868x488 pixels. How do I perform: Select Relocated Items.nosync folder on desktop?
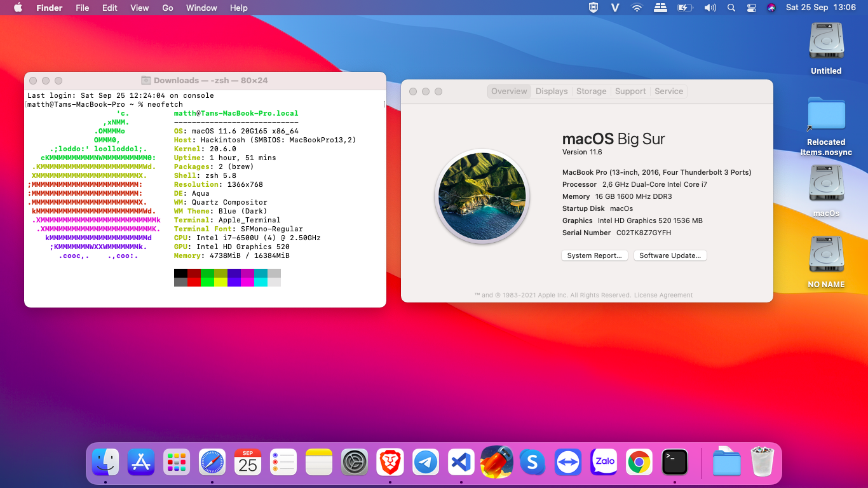point(826,126)
